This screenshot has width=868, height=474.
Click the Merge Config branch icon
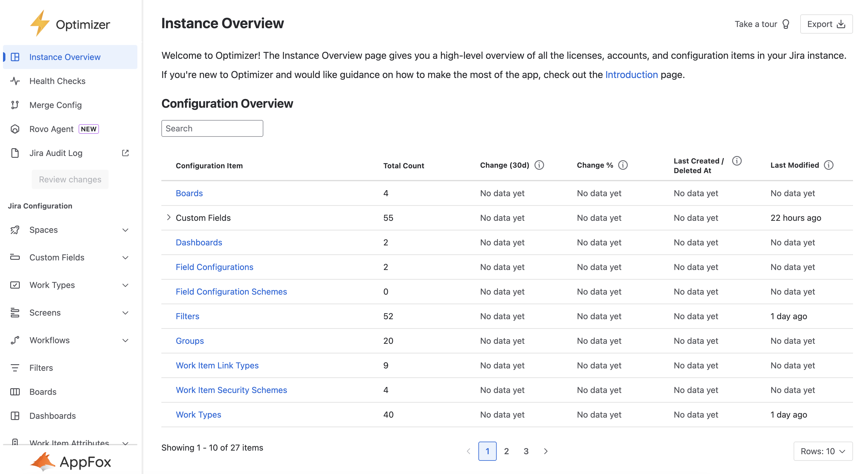coord(15,105)
